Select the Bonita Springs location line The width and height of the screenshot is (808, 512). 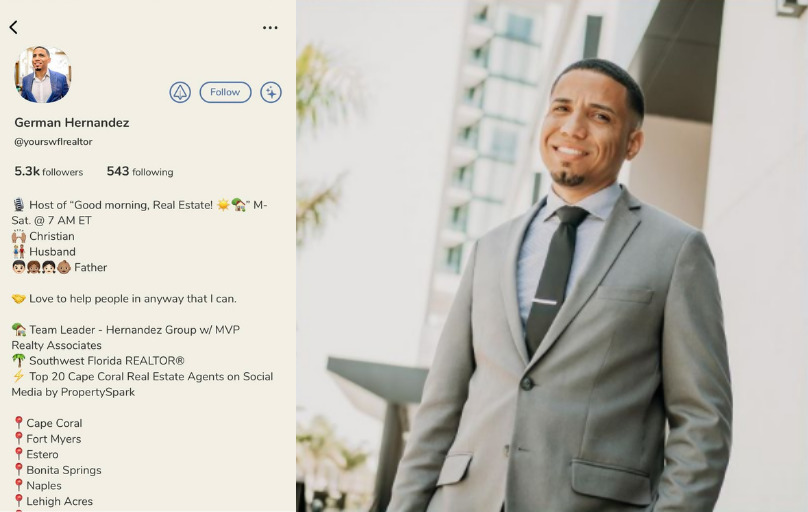click(58, 470)
